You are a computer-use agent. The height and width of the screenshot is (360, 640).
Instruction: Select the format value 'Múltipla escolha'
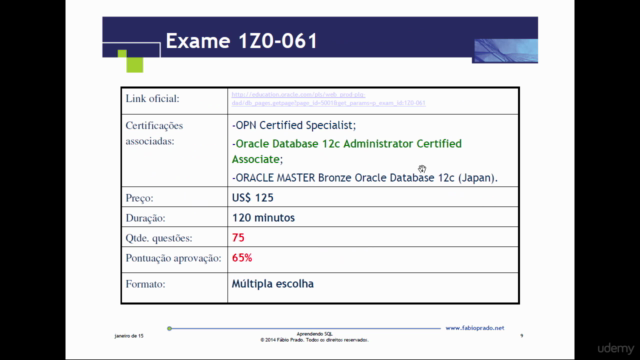[273, 284]
